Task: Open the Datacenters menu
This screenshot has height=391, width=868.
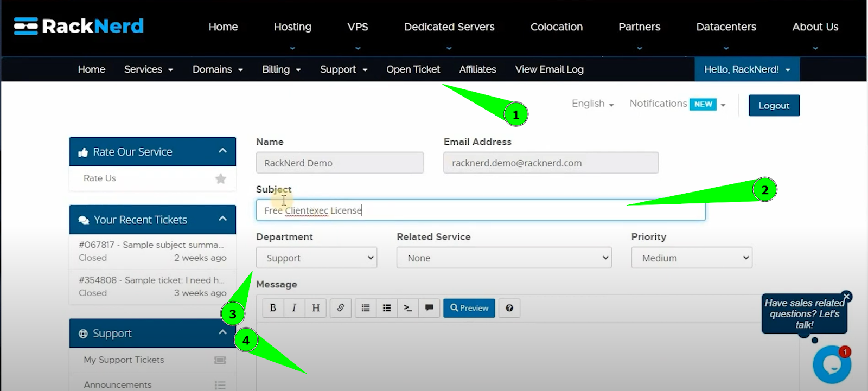Action: tap(726, 27)
